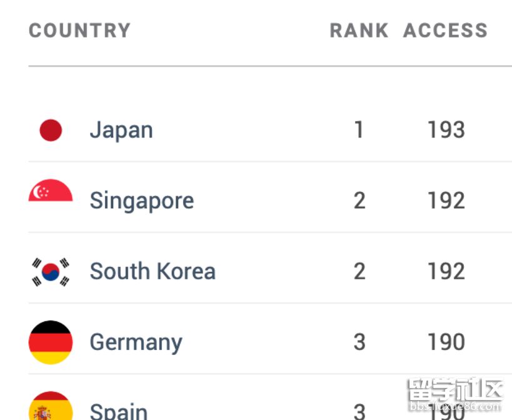Open the Singapore country link
The height and width of the screenshot is (420, 512).
tap(142, 201)
